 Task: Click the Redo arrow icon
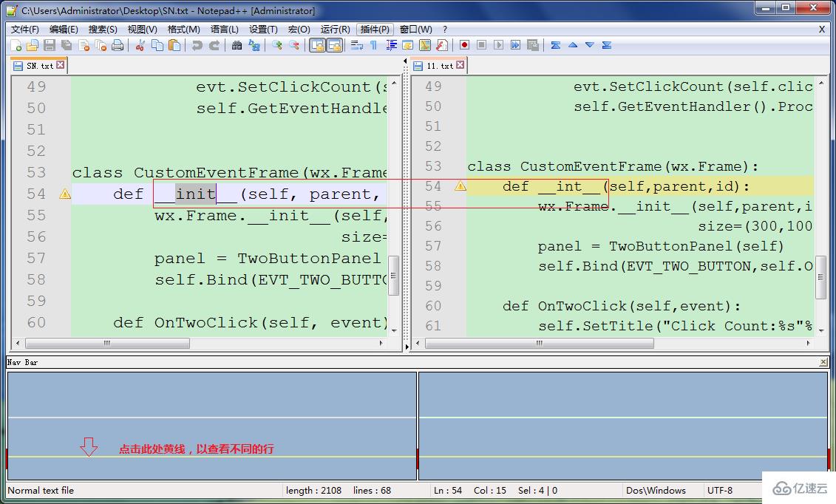214,45
